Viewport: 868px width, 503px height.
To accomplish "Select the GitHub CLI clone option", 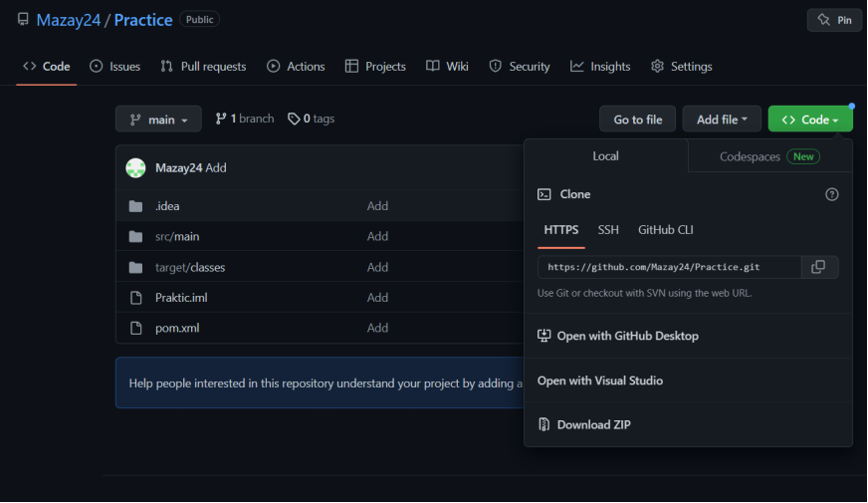I will click(665, 230).
